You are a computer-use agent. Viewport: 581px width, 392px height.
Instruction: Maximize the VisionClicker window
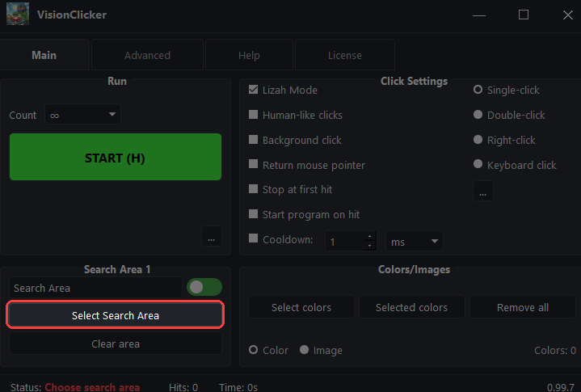[523, 15]
